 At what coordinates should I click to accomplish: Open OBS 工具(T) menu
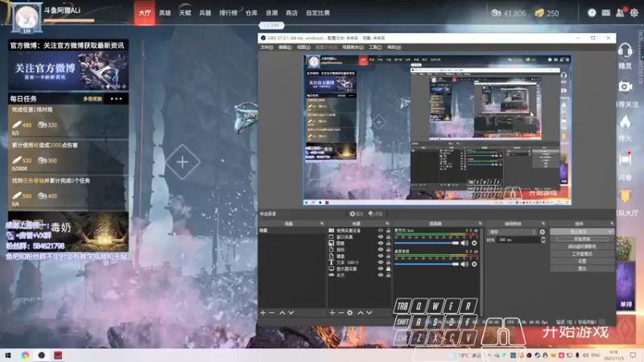coord(375,47)
